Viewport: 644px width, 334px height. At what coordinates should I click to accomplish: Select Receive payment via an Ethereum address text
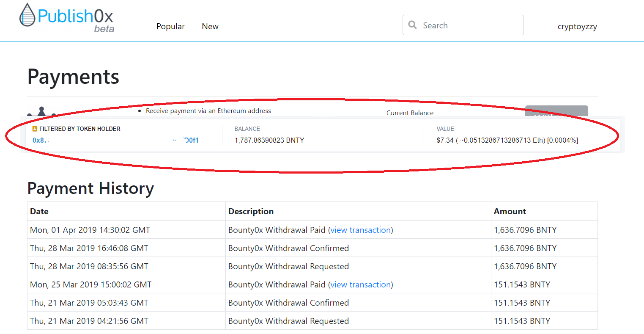tap(208, 111)
